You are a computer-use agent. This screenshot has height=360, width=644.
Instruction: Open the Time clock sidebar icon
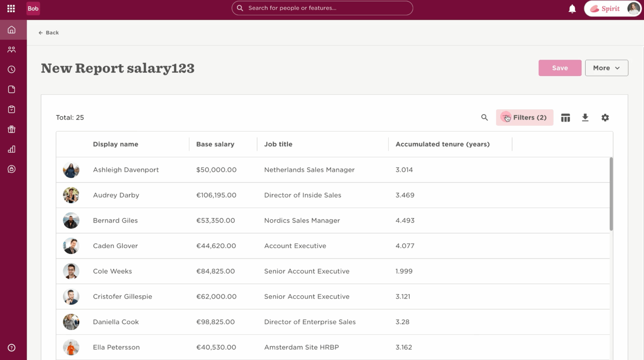[x=12, y=69]
